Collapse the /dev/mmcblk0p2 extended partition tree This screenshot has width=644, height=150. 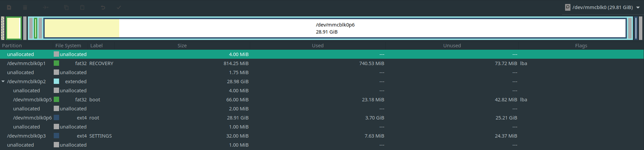tap(3, 82)
